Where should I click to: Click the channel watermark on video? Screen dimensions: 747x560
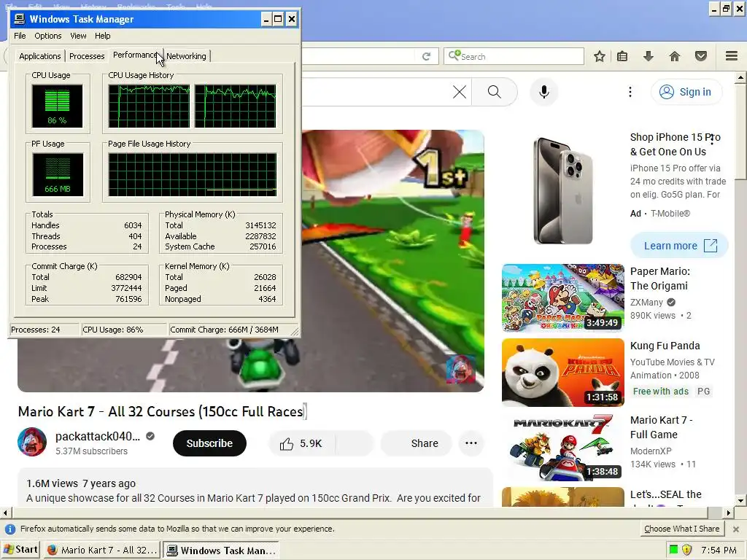(x=461, y=369)
